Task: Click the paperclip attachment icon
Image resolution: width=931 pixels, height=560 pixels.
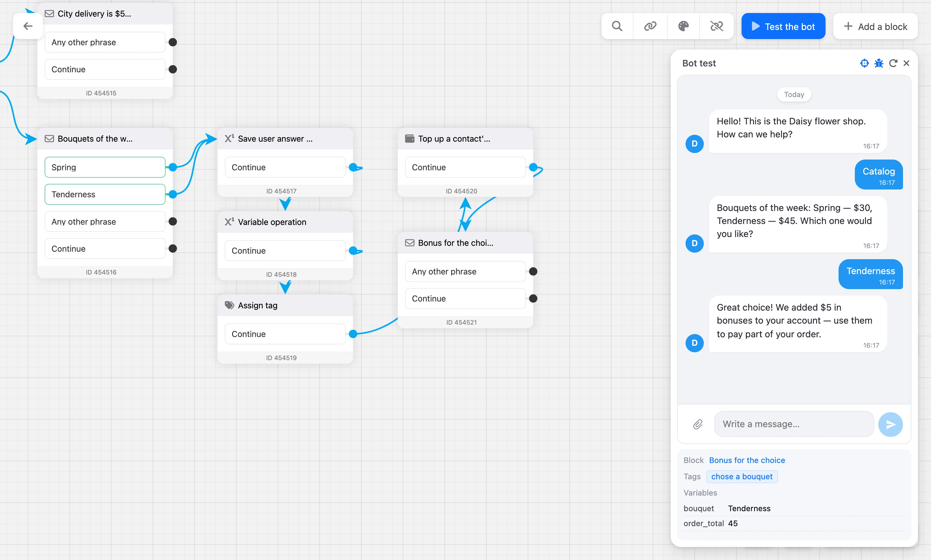Action: point(698,424)
